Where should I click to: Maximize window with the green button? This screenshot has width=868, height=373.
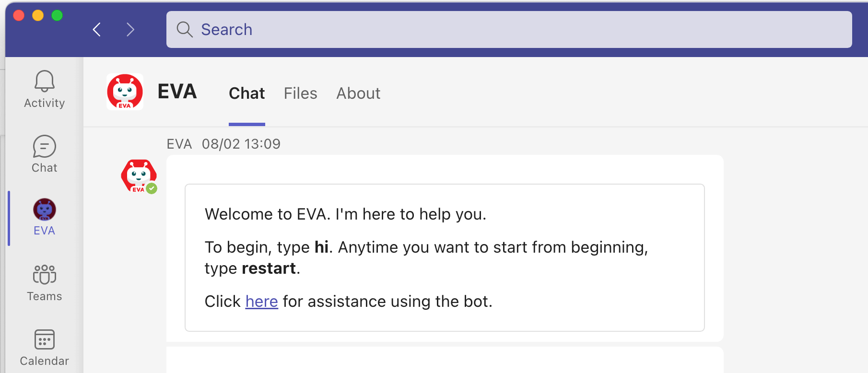tap(57, 15)
